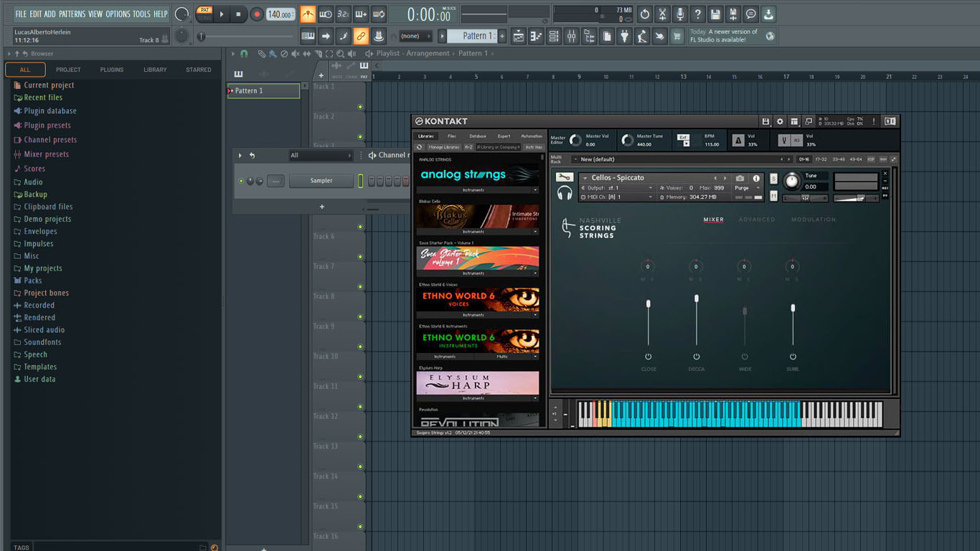980x551 pixels.
Task: Open the EDIT menu
Action: (35, 14)
